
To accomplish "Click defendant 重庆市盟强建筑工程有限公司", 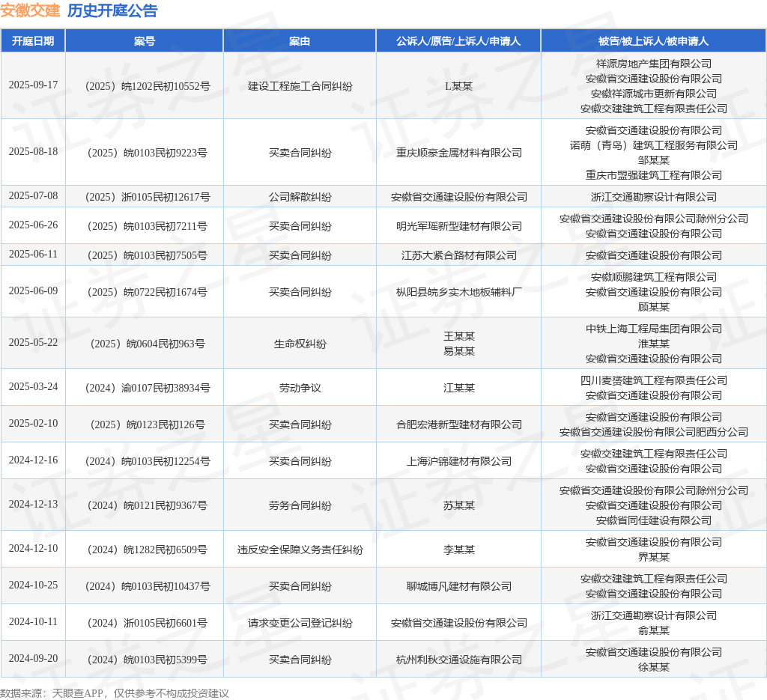I will click(653, 175).
